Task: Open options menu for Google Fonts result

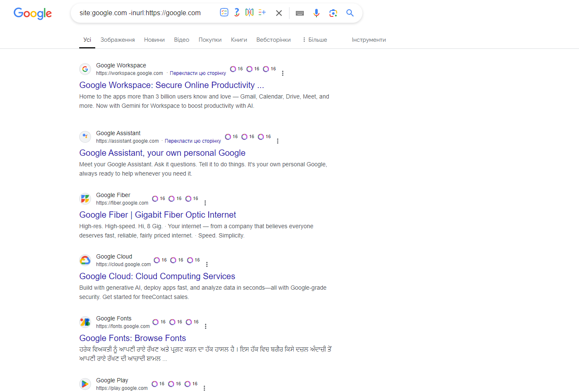Action: pos(206,326)
